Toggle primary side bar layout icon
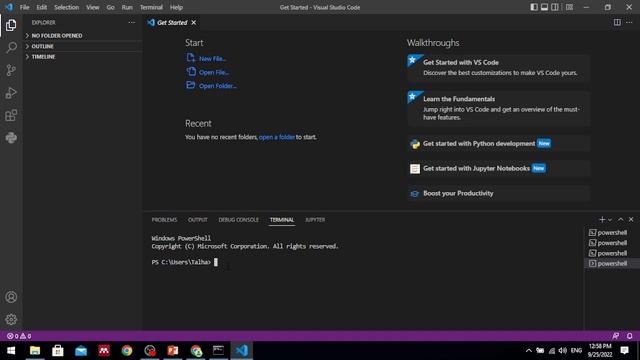640x360 pixels. coord(534,7)
